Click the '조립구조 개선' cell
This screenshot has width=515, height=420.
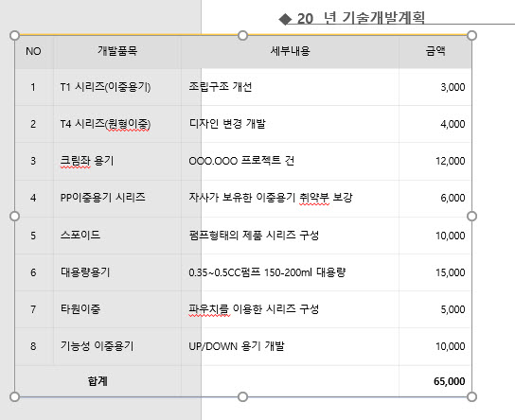click(290, 87)
